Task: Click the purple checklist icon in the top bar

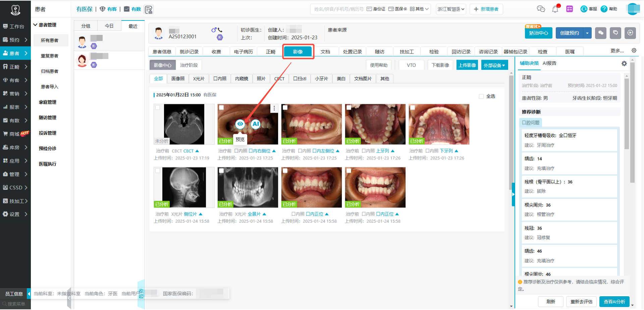Action: click(x=570, y=9)
